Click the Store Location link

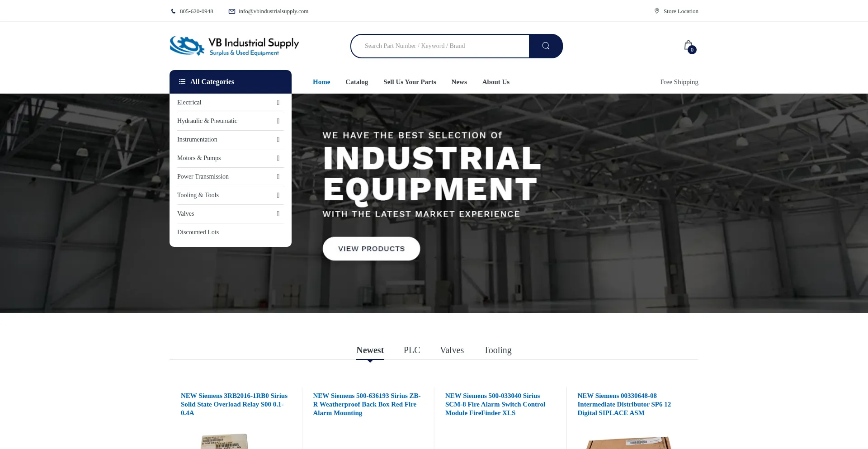[681, 11]
